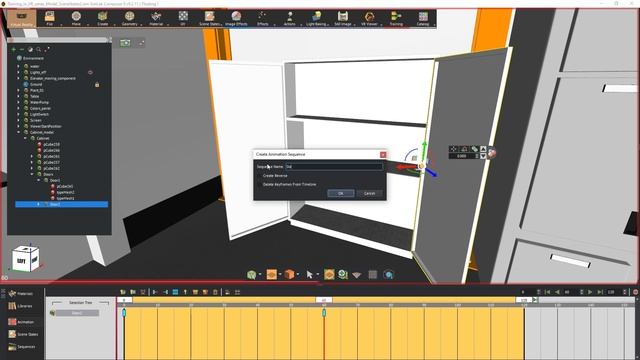The image size is (640, 360).
Task: Click the Actions toolbar icon
Action: 289,18
